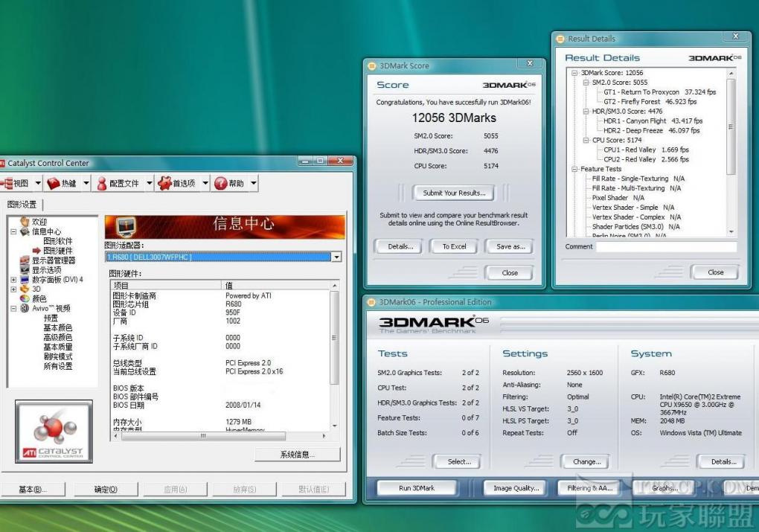The image size is (759, 532).
Task: Click the ATI Catalyst logo thumbnail
Action: 54,432
